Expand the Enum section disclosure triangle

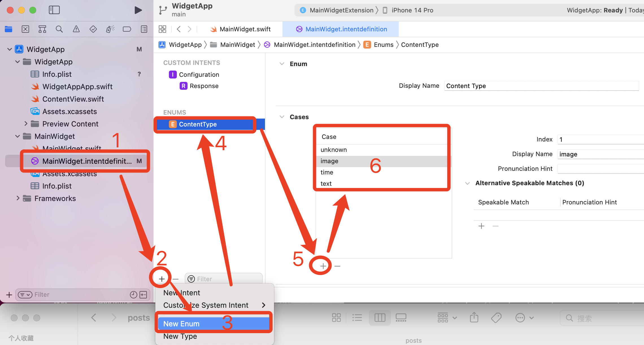point(282,64)
